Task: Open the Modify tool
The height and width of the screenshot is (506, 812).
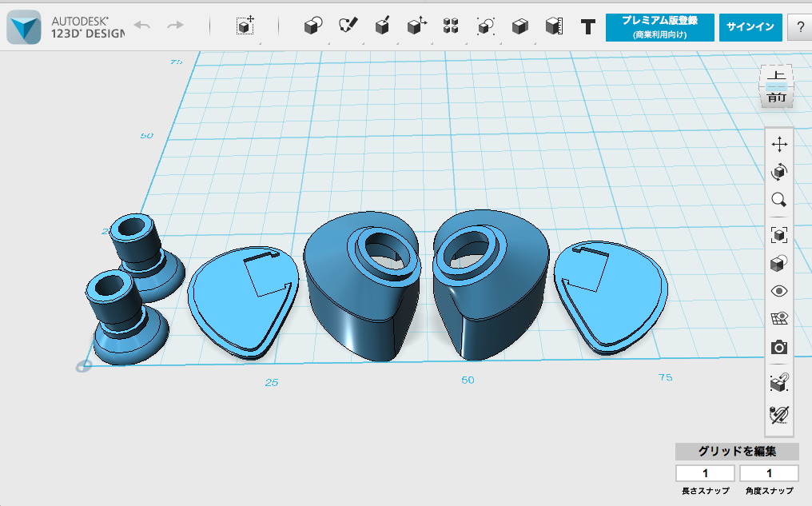Action: coord(417,25)
